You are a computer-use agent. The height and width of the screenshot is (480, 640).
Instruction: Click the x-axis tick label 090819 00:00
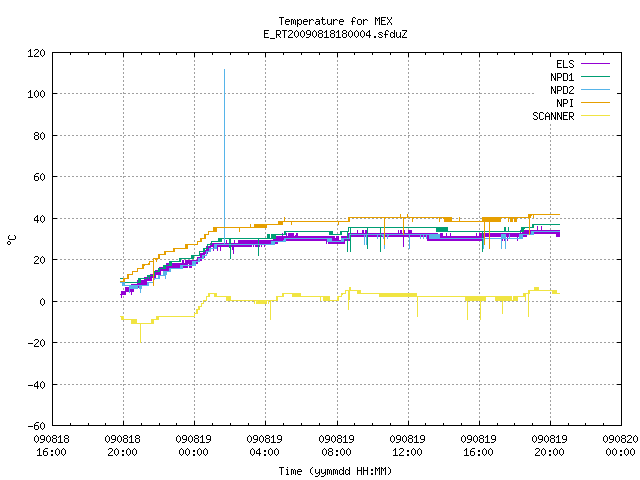click(193, 446)
